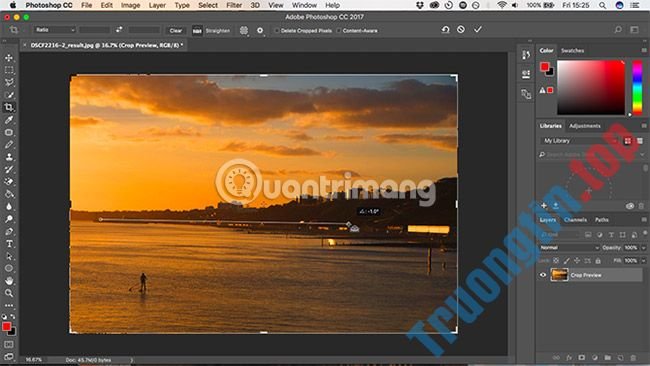The image size is (650, 366).
Task: Select the Quick Selection tool
Action: coord(9,95)
